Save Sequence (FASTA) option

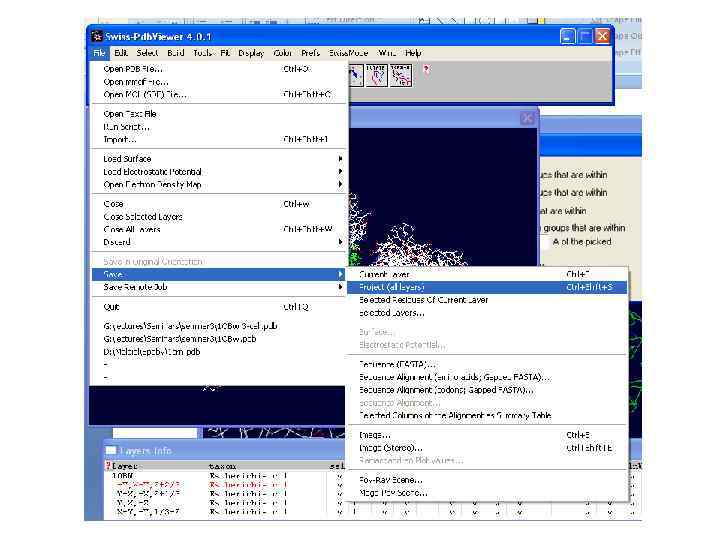point(487,364)
